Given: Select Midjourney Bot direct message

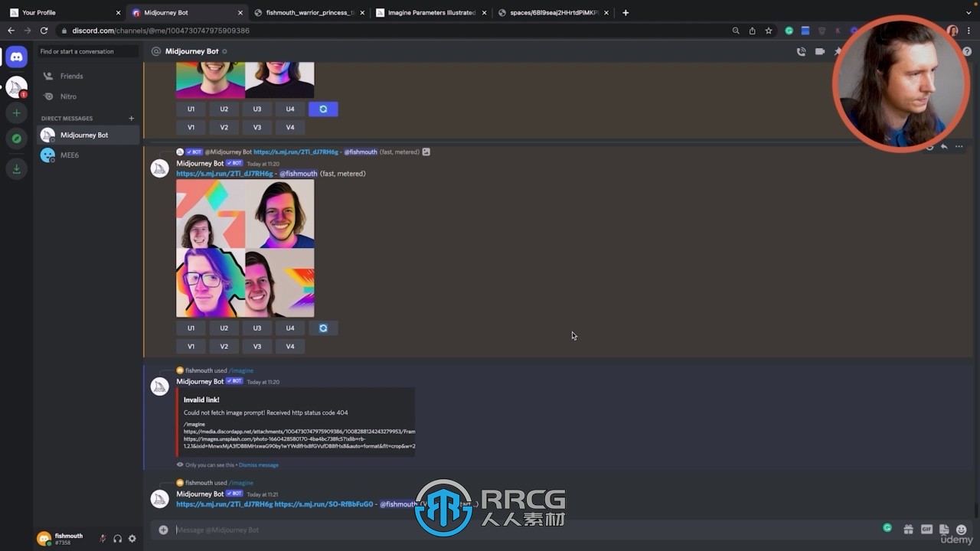Looking at the screenshot, I should coord(88,135).
